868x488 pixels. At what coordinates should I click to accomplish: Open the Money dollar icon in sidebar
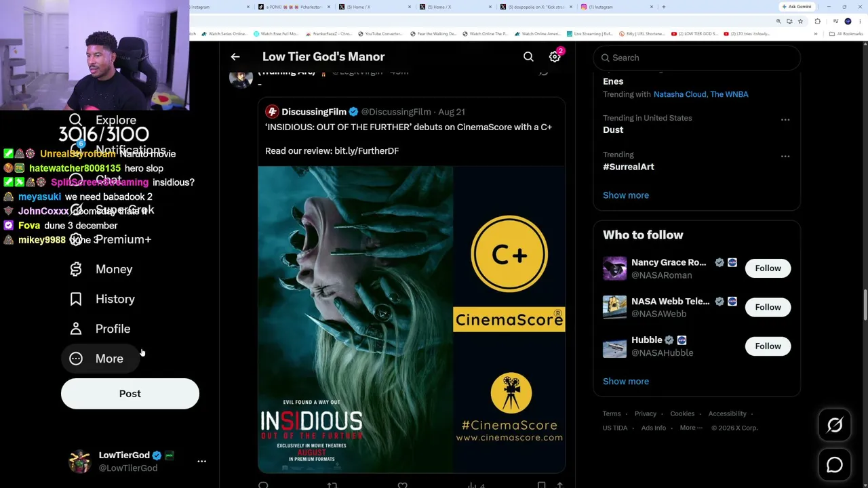[x=76, y=269]
